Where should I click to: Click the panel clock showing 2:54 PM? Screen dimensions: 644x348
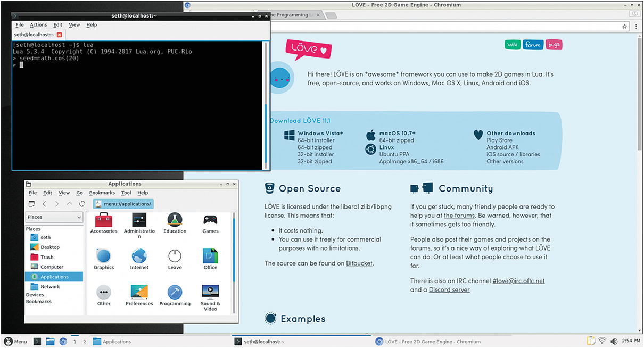click(x=631, y=341)
